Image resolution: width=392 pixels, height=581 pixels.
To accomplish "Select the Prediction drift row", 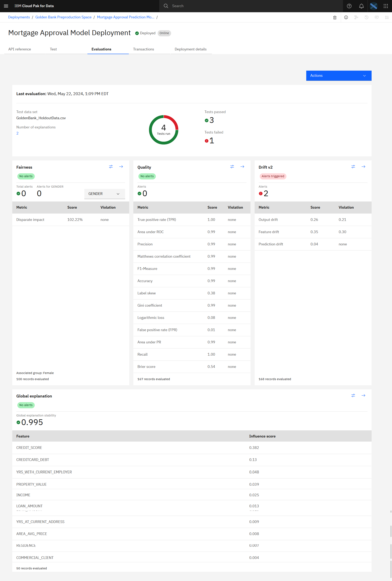I will pyautogui.click(x=313, y=244).
